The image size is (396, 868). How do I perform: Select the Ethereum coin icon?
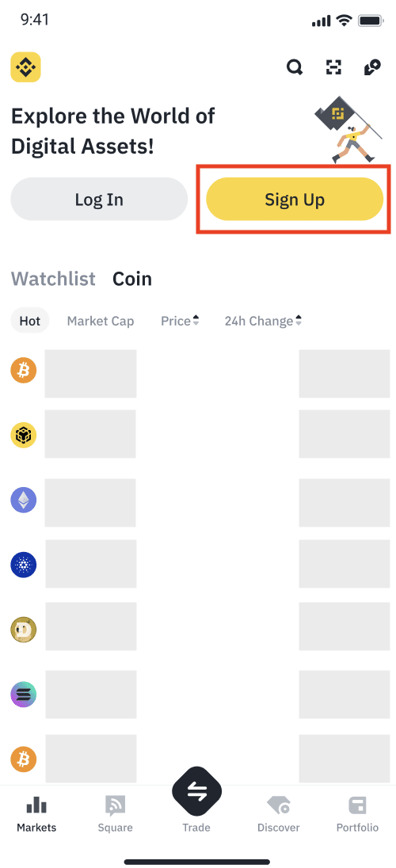point(24,501)
